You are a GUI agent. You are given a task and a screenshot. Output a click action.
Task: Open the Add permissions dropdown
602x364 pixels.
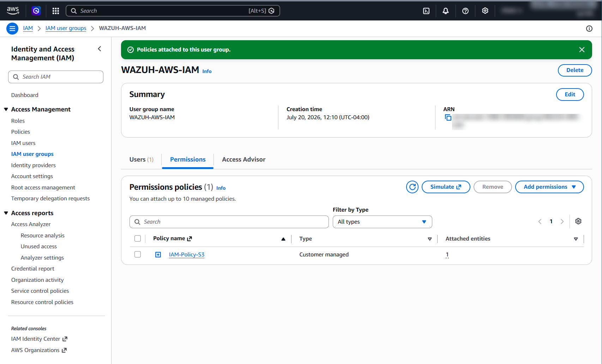tap(549, 187)
